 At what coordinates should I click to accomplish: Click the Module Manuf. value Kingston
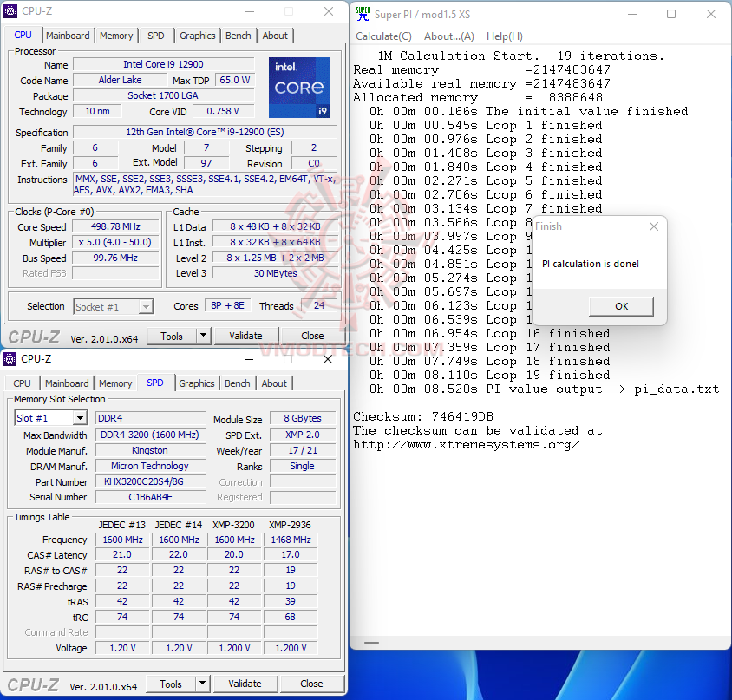coord(150,450)
